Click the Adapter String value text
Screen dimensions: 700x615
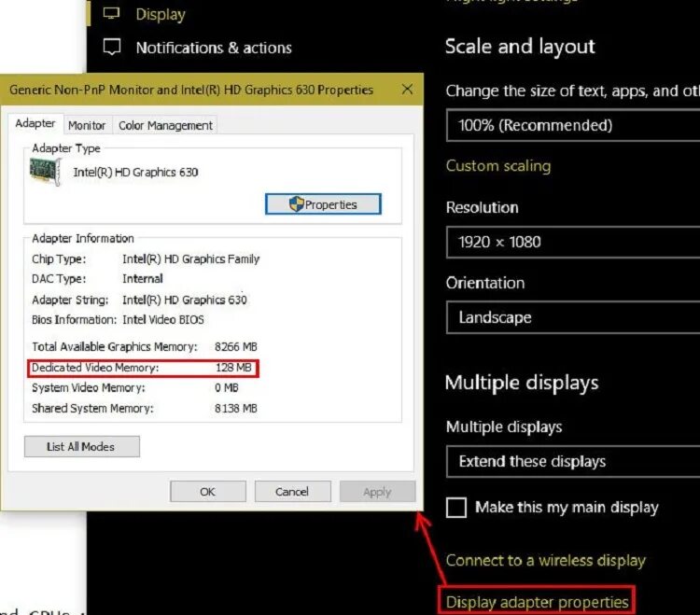click(x=185, y=300)
